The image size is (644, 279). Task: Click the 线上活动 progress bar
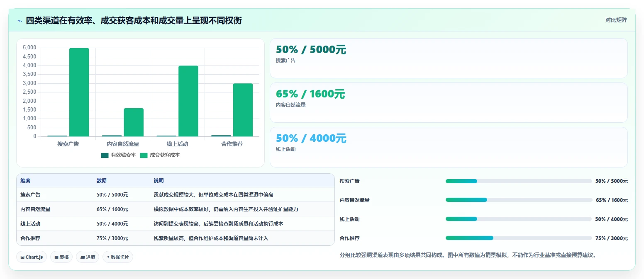tap(519, 219)
